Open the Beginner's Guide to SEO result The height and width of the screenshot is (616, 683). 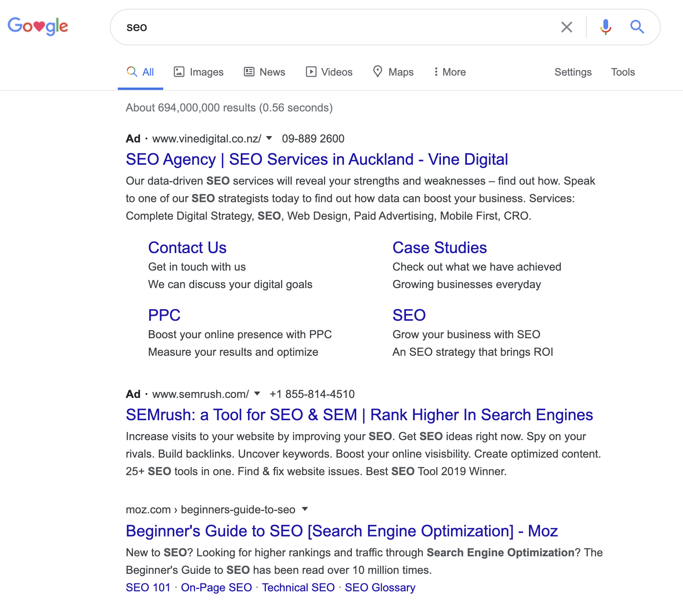click(341, 531)
